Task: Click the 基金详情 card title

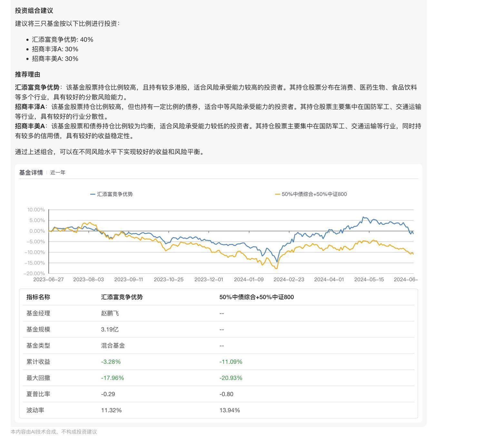Action: pos(31,172)
